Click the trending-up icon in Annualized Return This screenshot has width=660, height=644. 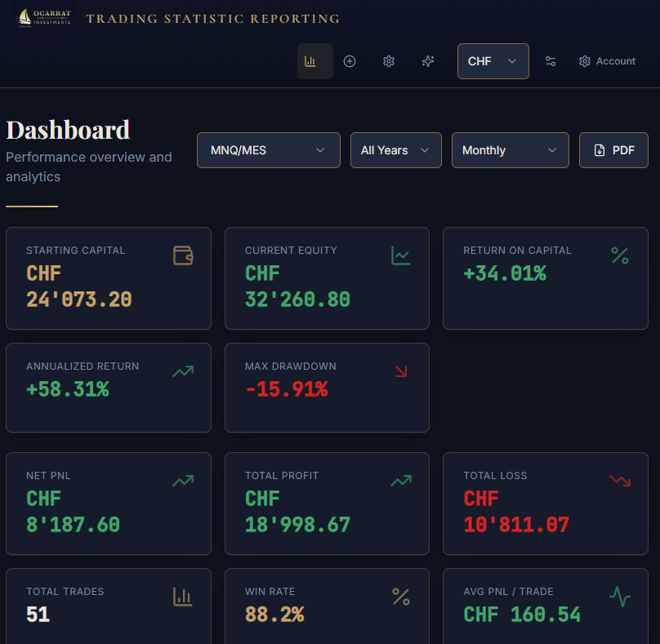183,371
